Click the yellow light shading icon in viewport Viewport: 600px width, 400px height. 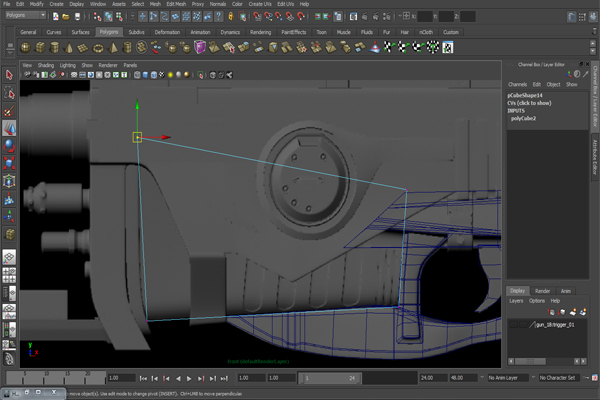[x=171, y=75]
